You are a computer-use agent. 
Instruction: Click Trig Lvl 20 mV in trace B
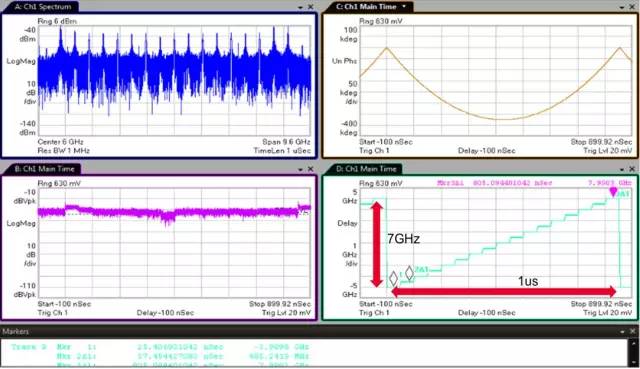click(286, 313)
